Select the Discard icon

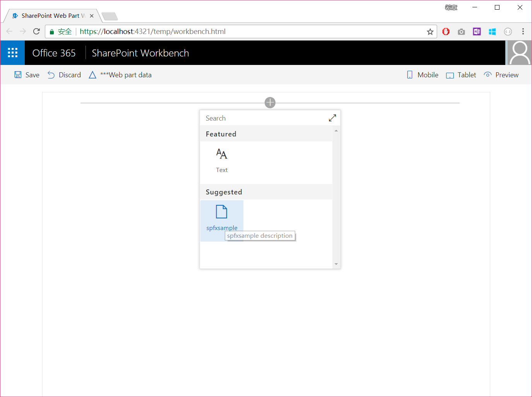(51, 74)
